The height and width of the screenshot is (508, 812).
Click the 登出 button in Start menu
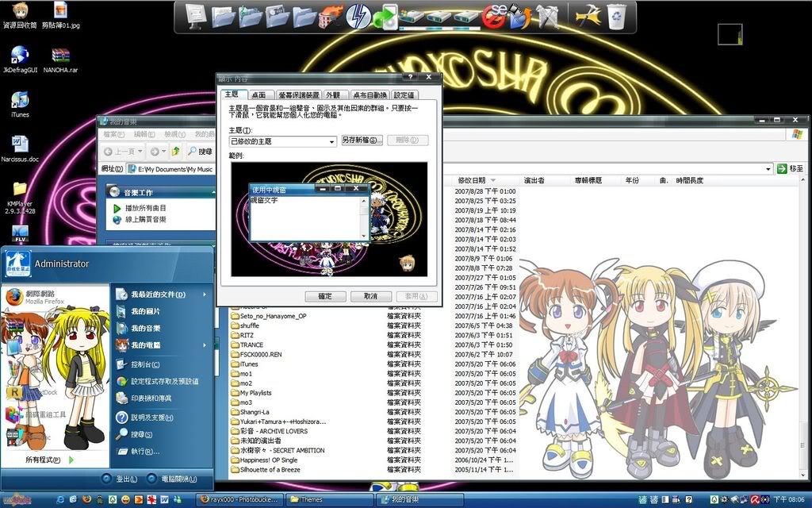click(x=121, y=479)
